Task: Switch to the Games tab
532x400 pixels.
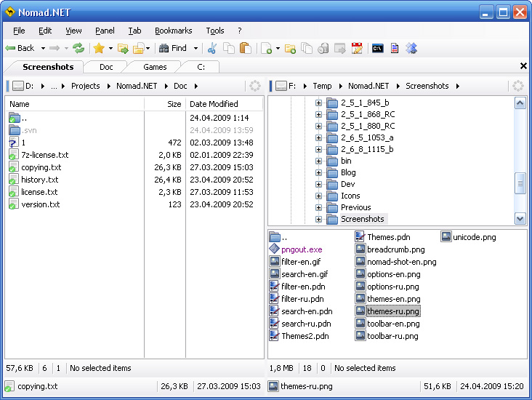Action: (155, 67)
